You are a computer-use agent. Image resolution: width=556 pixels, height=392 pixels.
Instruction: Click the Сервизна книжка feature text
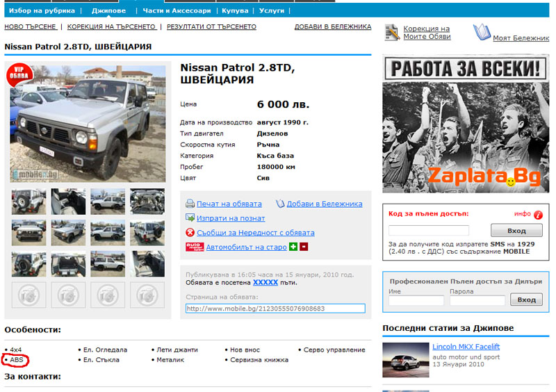pyautogui.click(x=259, y=360)
